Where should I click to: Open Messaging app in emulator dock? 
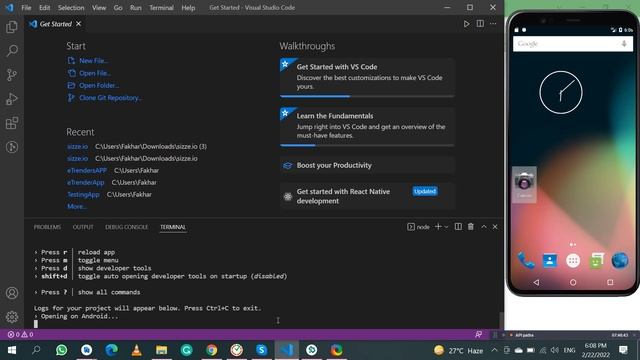596,260
